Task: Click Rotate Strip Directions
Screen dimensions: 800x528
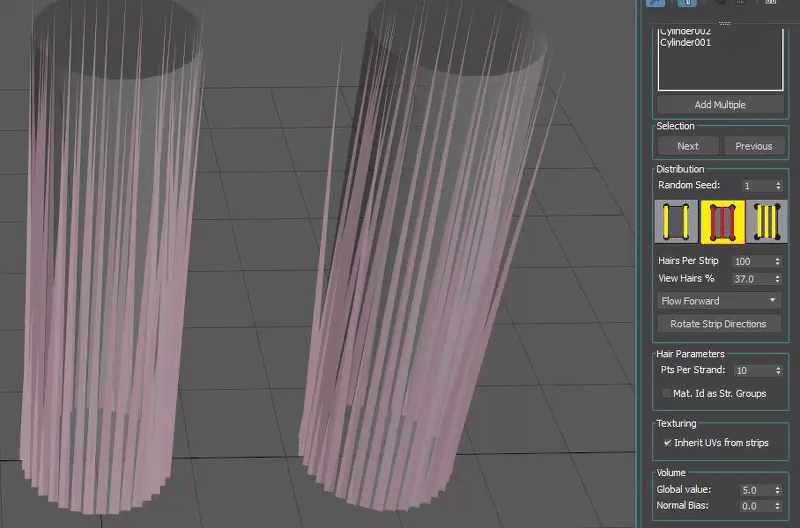Action: click(718, 324)
